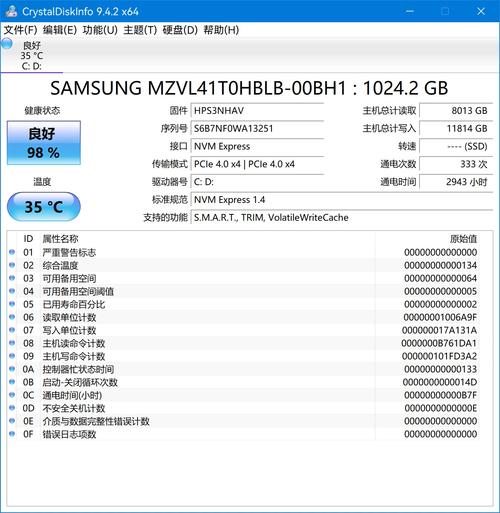Open the 文件(F) menu

pos(20,30)
